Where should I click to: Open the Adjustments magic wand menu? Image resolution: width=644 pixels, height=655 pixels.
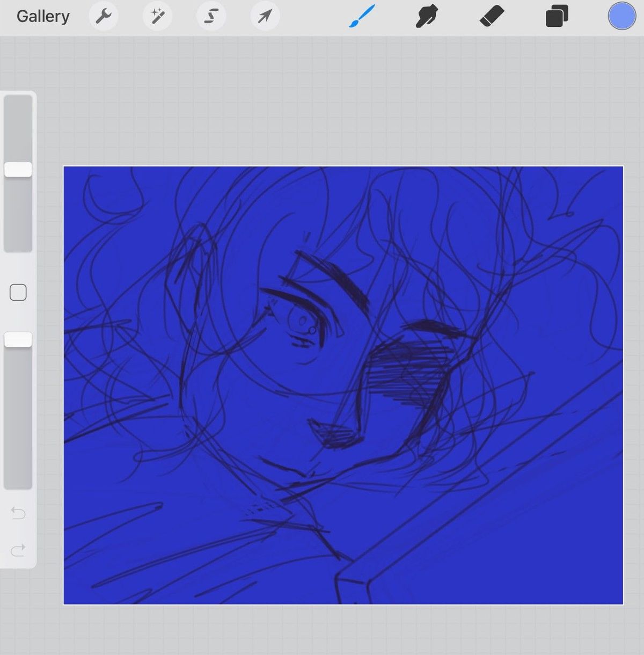[157, 17]
